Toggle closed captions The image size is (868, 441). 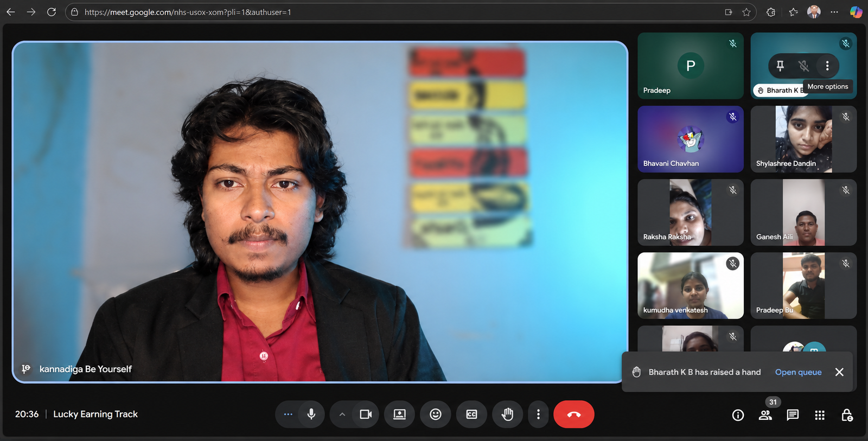[471, 414]
